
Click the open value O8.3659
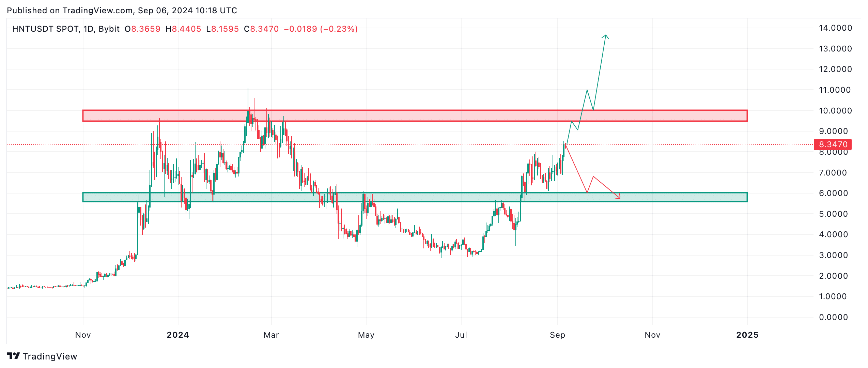point(142,29)
